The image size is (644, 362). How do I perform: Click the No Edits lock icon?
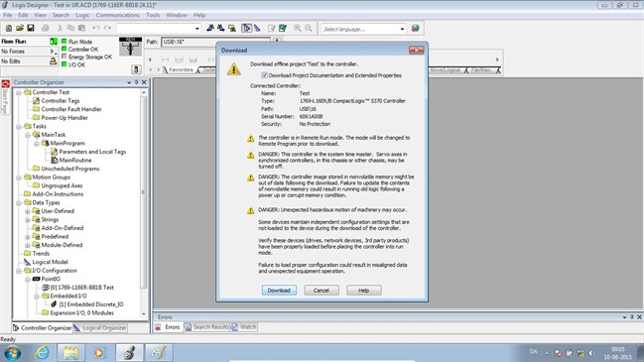[x=53, y=61]
